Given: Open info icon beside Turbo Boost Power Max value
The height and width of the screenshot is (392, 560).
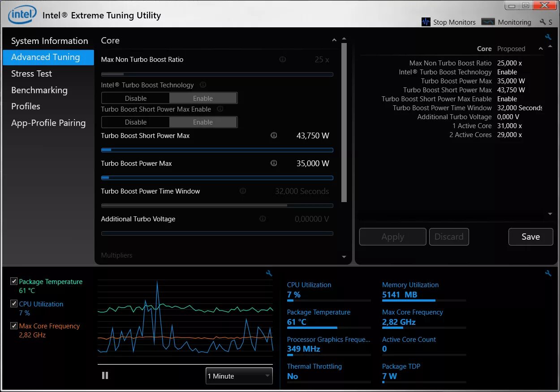Looking at the screenshot, I should pos(274,163).
